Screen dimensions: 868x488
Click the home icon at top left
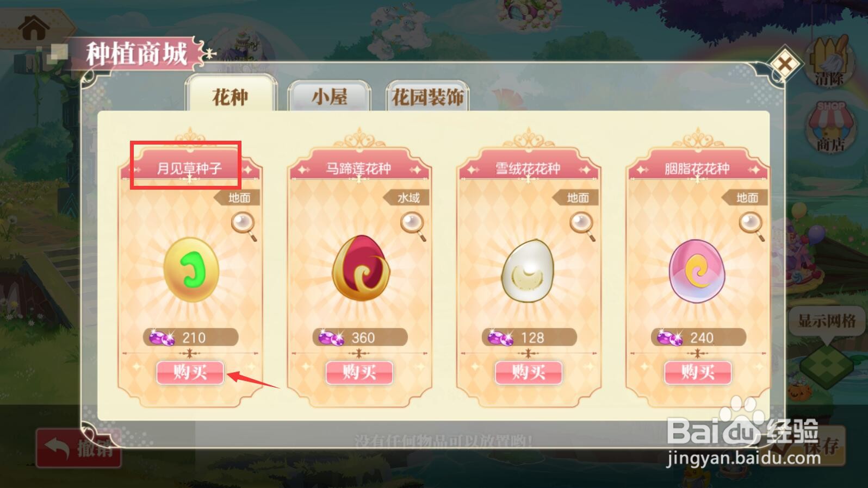(x=34, y=28)
